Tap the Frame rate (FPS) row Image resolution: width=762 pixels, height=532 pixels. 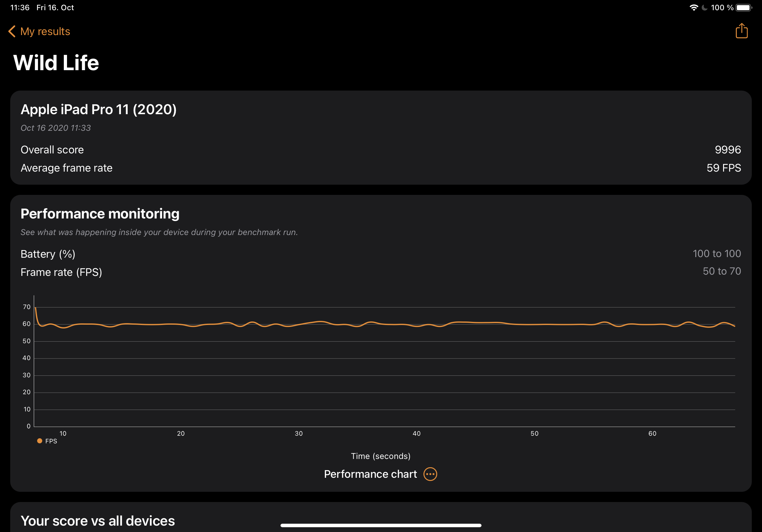pyautogui.click(x=381, y=272)
